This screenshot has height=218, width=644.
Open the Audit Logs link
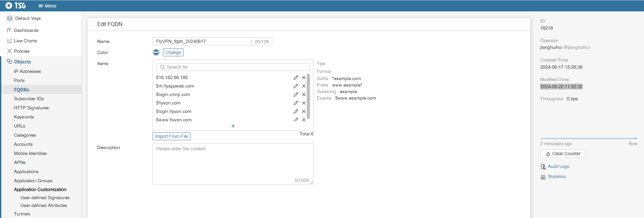click(558, 167)
